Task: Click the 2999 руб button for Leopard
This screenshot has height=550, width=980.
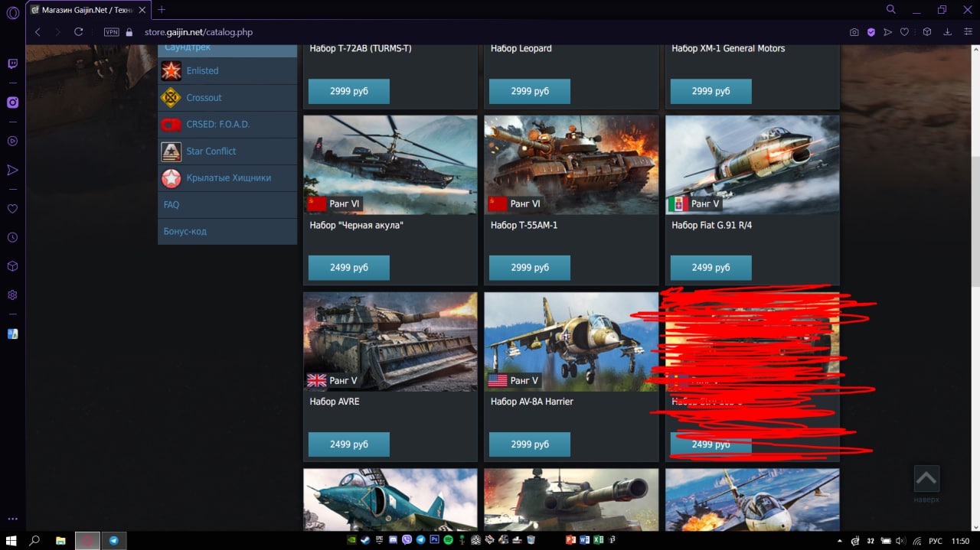Action: [530, 91]
